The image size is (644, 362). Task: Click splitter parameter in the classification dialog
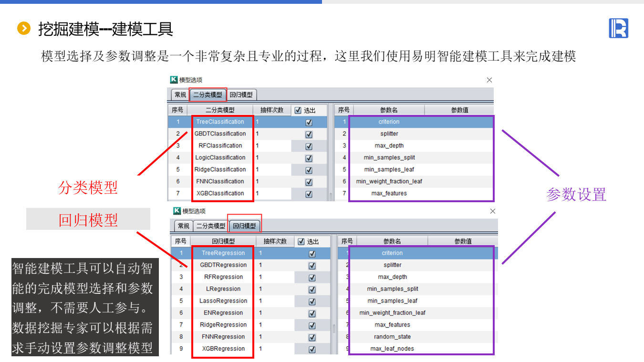tap(389, 134)
